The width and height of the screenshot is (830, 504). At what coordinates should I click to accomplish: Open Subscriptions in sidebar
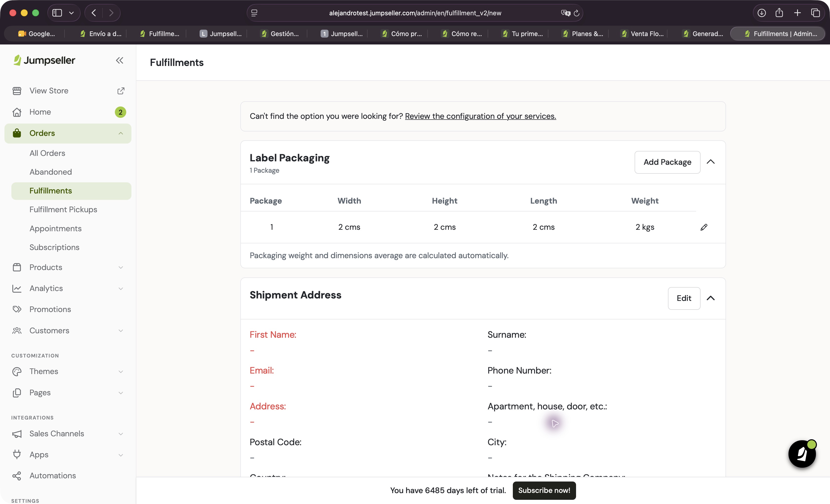[x=55, y=247]
